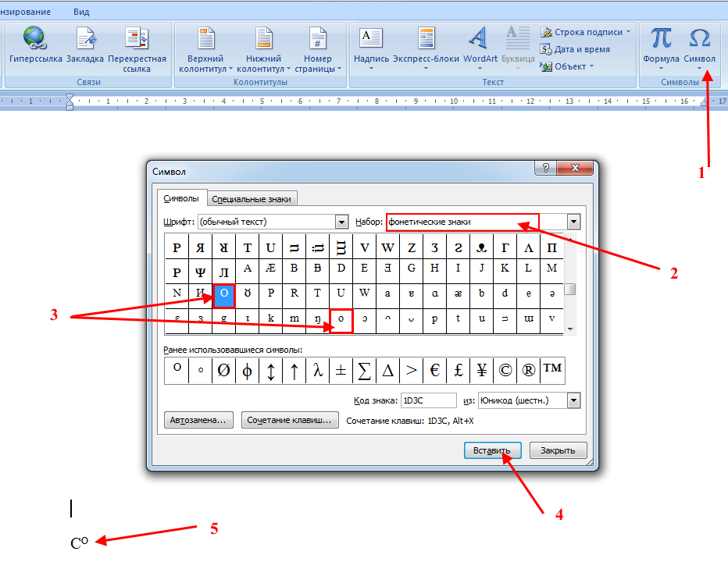
Task: Switch to Специальные знаки tab
Action: 252,199
